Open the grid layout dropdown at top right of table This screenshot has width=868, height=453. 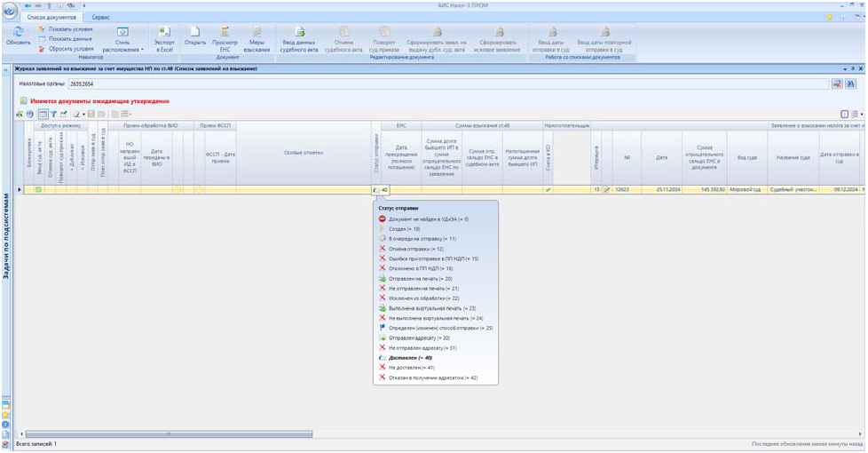(x=856, y=115)
